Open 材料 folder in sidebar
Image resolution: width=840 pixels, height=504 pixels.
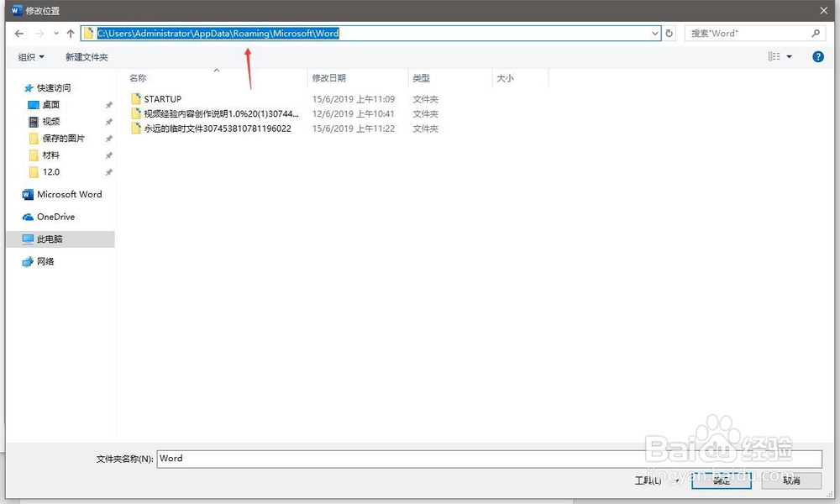tap(51, 155)
